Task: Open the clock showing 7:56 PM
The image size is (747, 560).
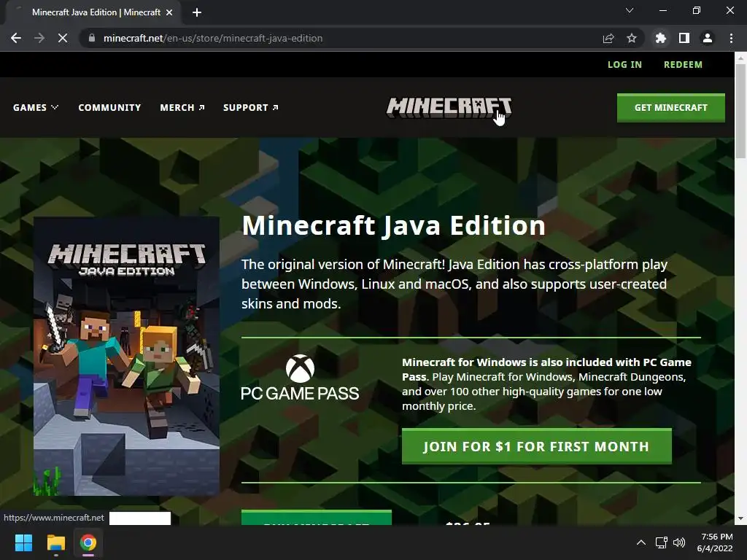Action: 715,542
